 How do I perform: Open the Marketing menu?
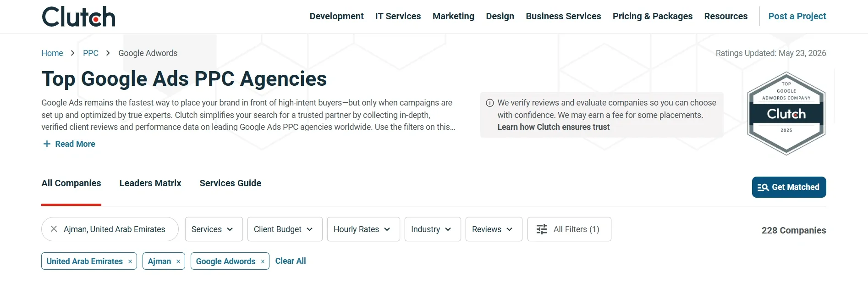(453, 16)
